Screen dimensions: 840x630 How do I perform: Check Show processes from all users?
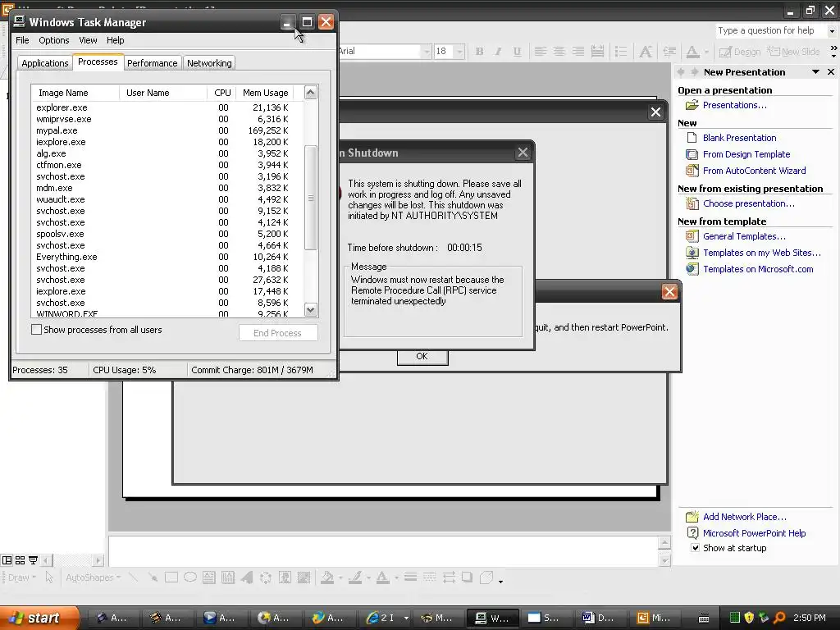[36, 330]
